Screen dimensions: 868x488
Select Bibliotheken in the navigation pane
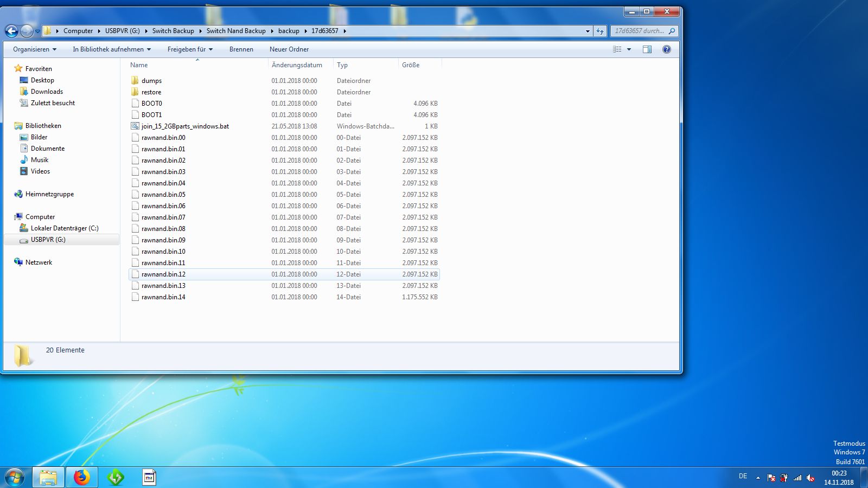click(x=43, y=126)
